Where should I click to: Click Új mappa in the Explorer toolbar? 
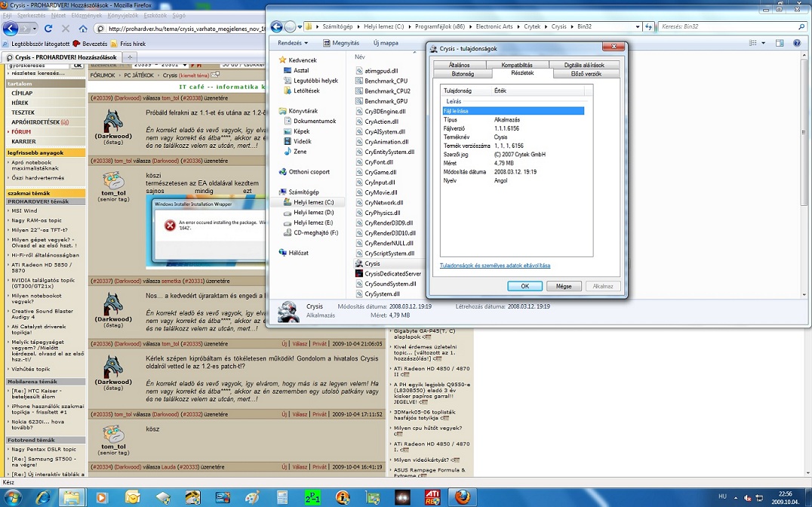click(x=386, y=43)
